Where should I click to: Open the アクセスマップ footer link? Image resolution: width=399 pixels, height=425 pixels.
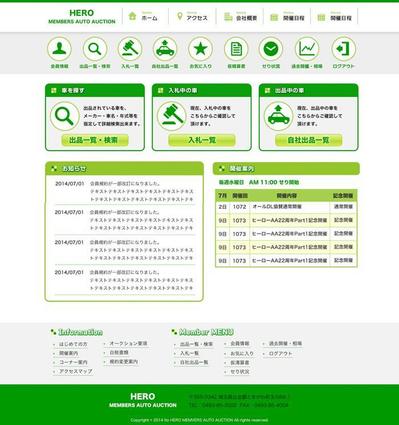pos(75,371)
